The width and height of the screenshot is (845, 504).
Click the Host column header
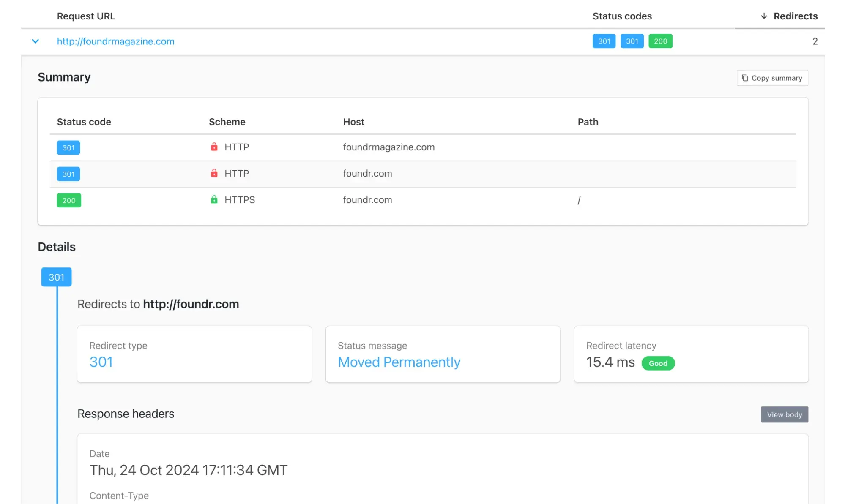353,122
